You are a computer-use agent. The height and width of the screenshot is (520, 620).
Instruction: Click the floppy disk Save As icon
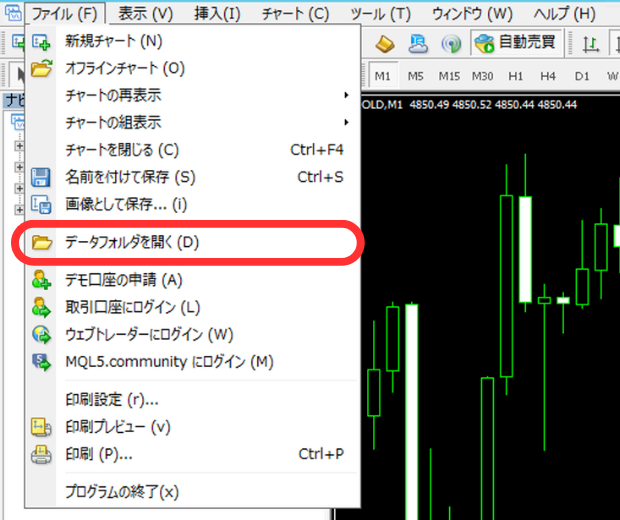coord(41,177)
